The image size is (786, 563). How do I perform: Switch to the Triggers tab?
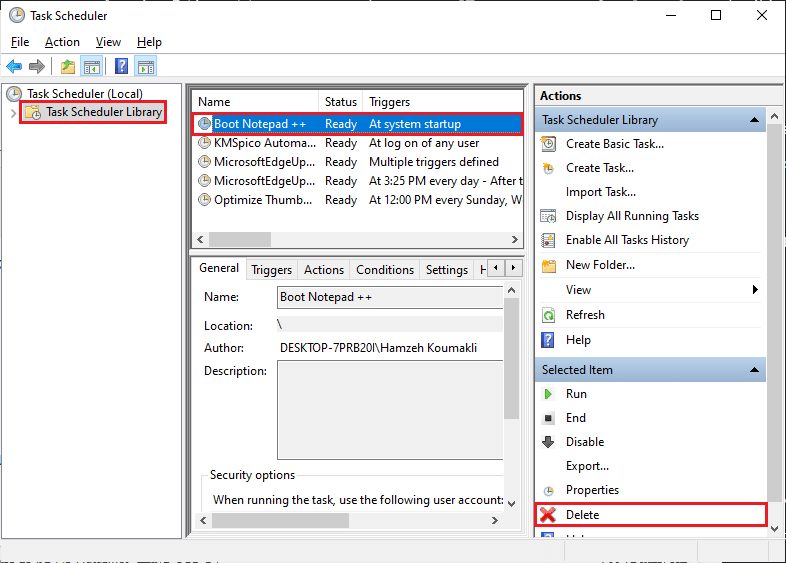tap(271, 270)
